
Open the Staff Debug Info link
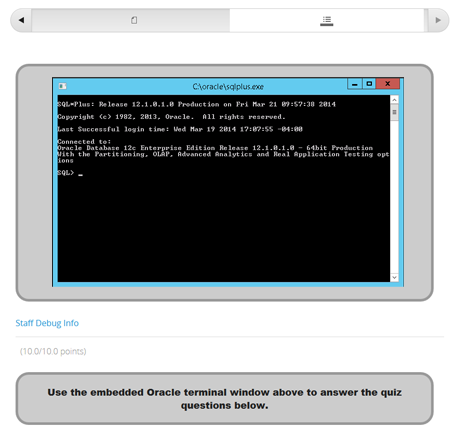[x=47, y=323]
